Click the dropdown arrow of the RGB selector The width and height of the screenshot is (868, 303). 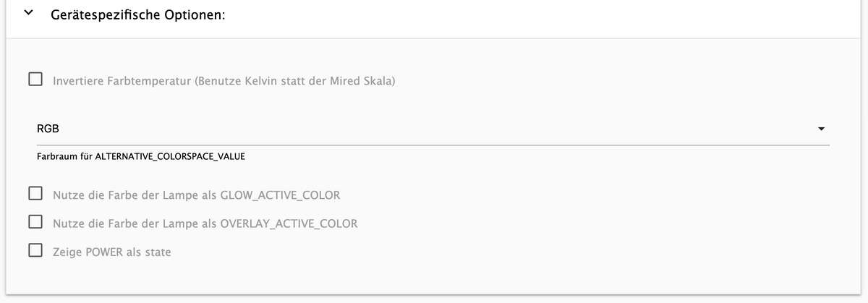(821, 129)
